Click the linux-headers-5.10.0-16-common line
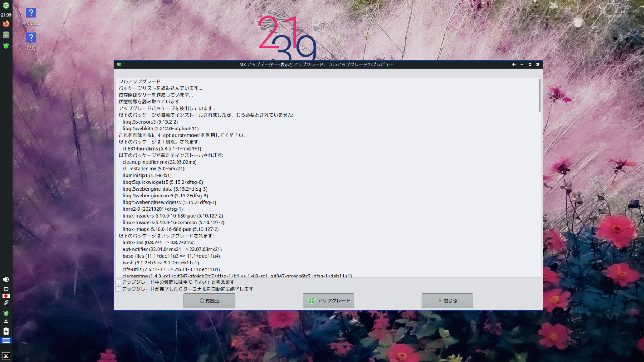644x362 pixels. 173,223
